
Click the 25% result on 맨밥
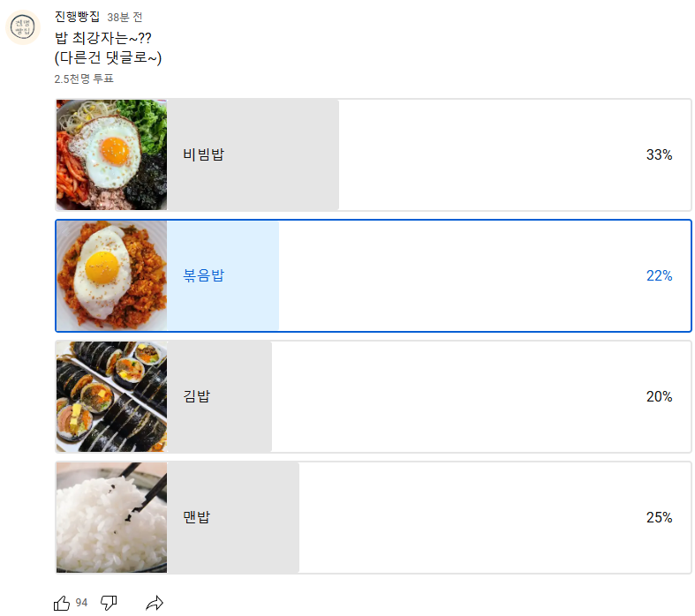(659, 518)
